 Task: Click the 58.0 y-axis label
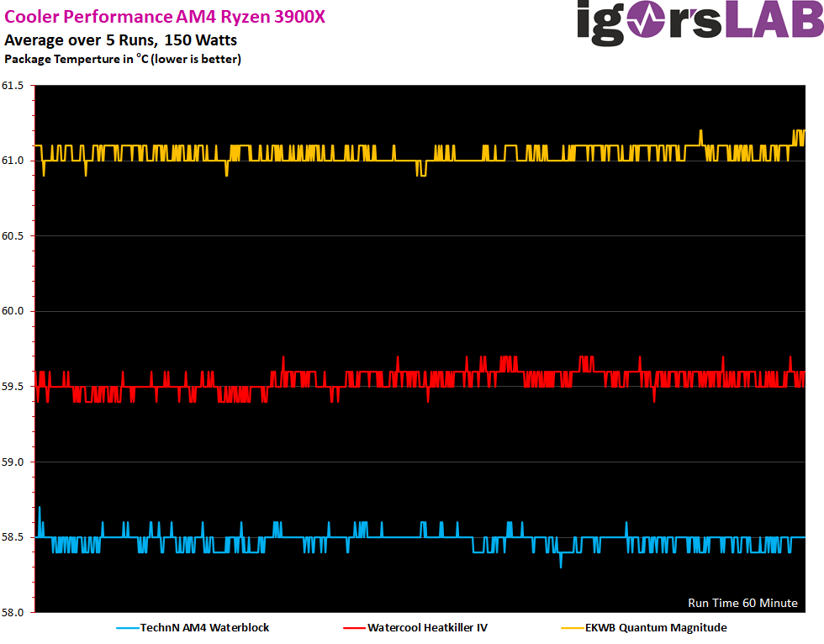(x=13, y=613)
